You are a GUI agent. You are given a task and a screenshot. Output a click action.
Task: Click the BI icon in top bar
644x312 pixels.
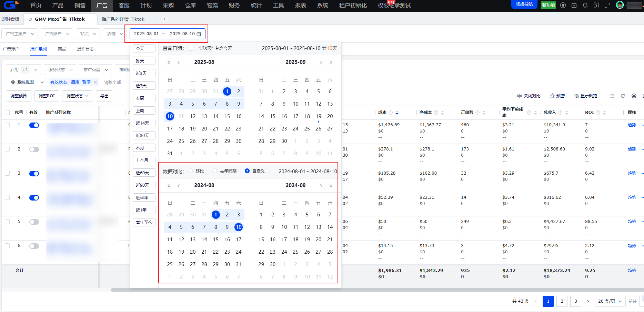pyautogui.click(x=596, y=5)
